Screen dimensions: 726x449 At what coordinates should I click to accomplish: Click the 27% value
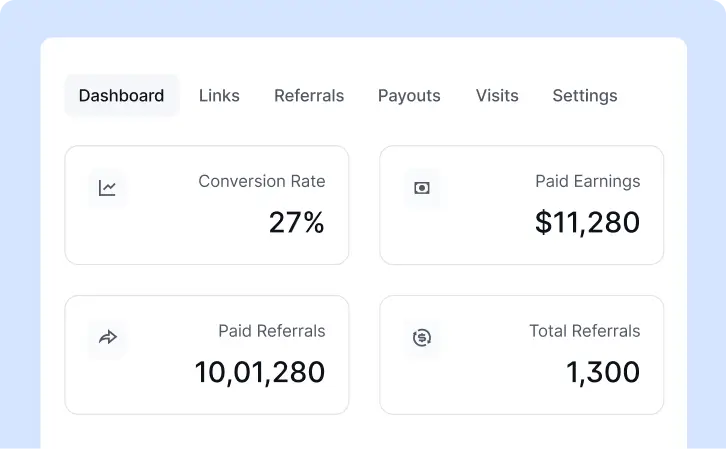tap(296, 223)
